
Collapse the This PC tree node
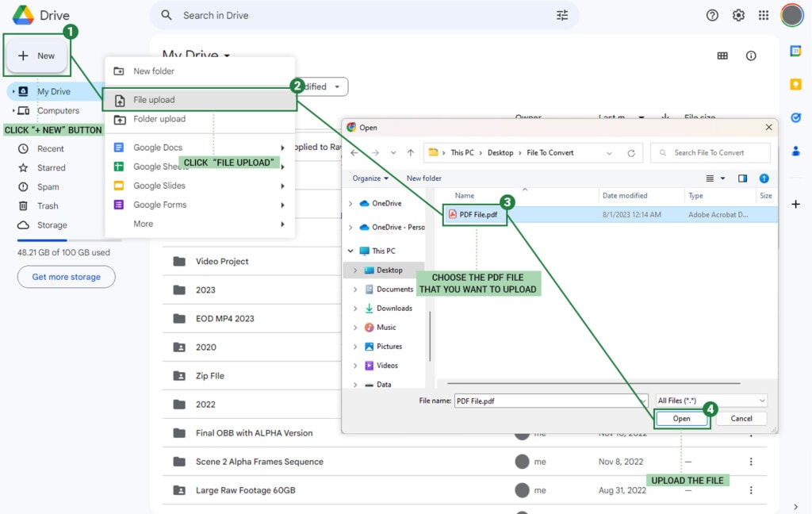click(x=350, y=251)
